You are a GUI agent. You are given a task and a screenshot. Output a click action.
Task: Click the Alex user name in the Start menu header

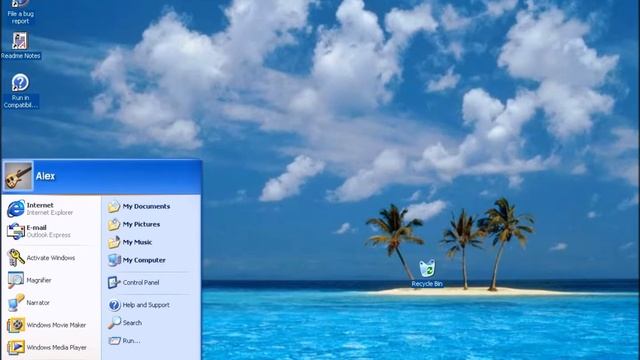[45, 176]
